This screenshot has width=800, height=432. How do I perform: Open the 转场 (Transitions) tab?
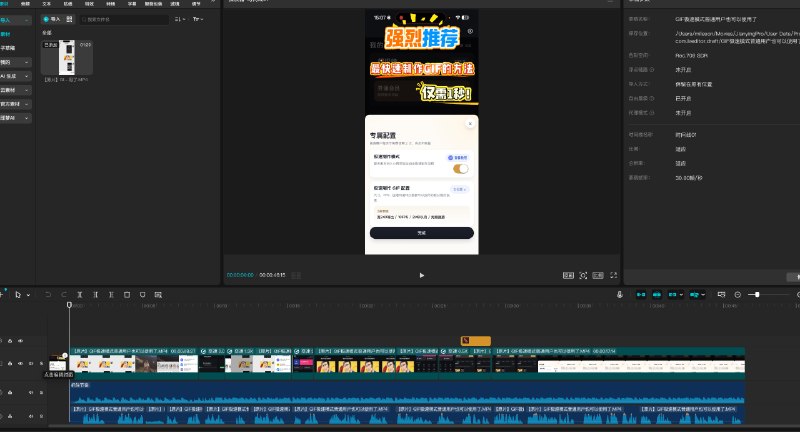tap(110, 4)
